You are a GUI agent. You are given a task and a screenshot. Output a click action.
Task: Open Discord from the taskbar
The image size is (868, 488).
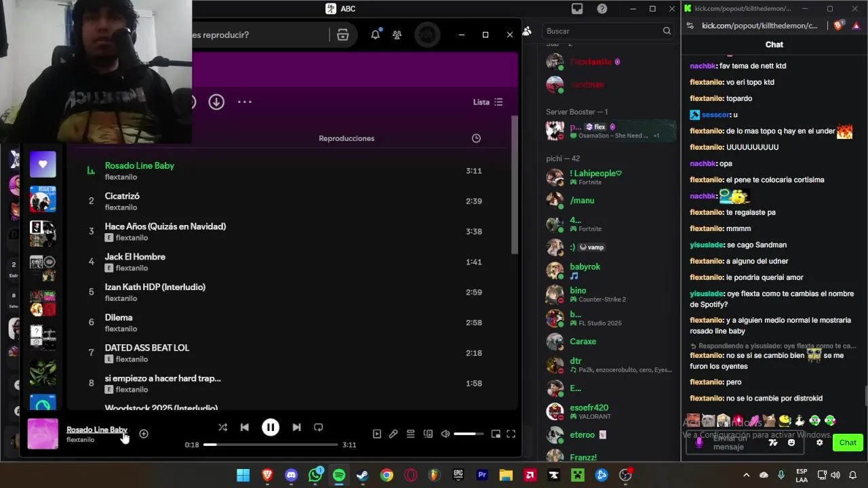tap(292, 475)
